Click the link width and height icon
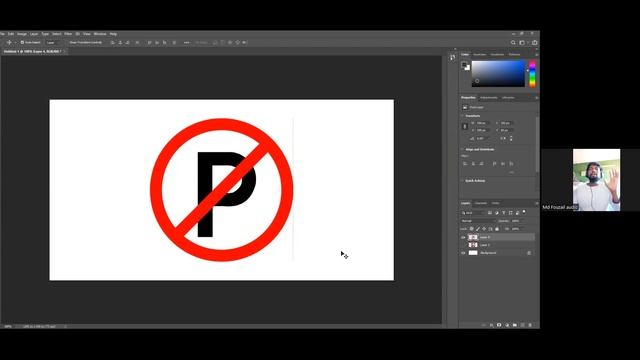 (x=465, y=127)
